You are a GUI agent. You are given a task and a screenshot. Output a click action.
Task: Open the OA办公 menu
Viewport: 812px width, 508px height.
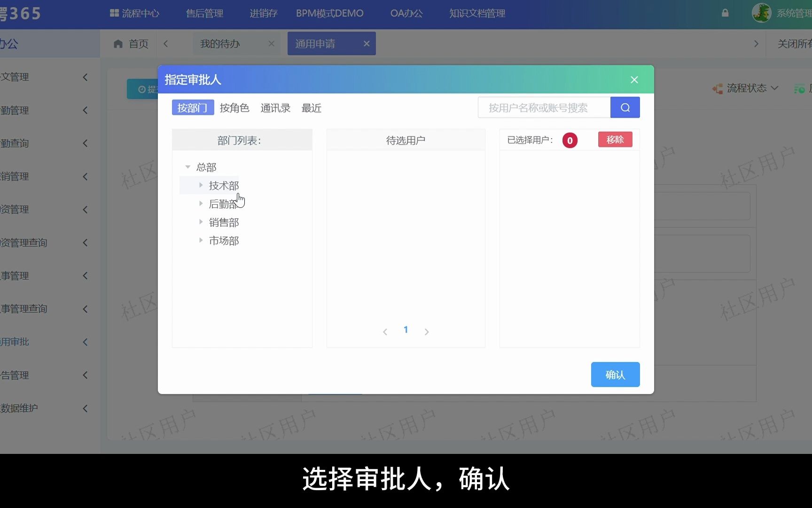[x=406, y=13]
